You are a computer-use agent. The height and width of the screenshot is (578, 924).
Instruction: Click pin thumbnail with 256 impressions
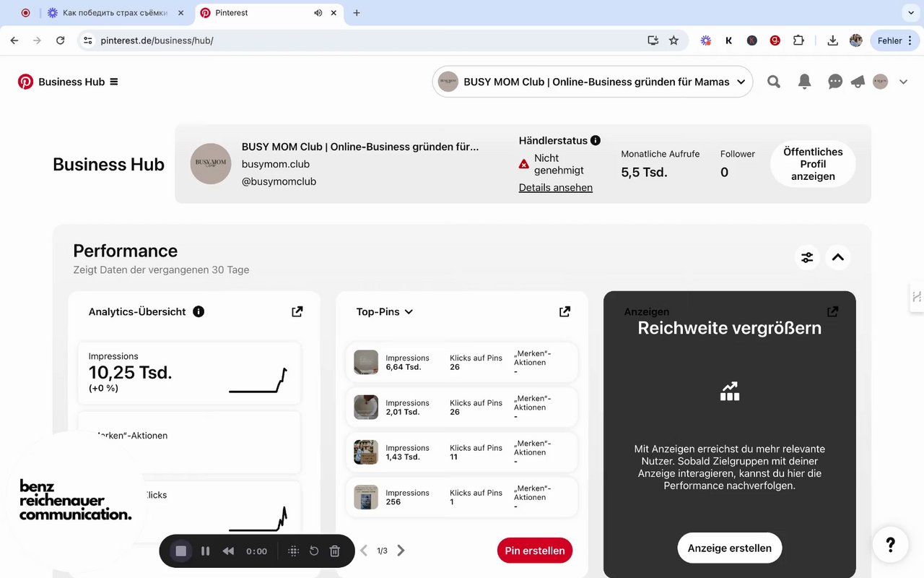click(366, 497)
